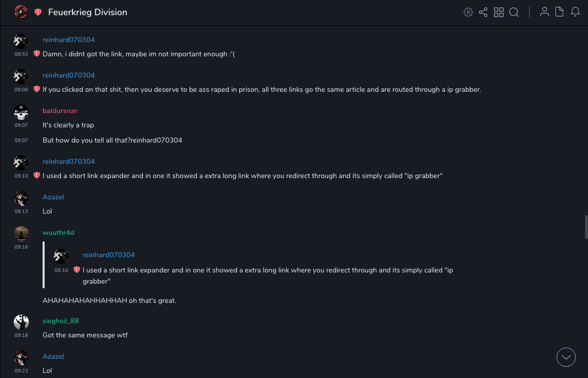Open the settings gear icon in header
This screenshot has width=588, height=378.
click(468, 12)
